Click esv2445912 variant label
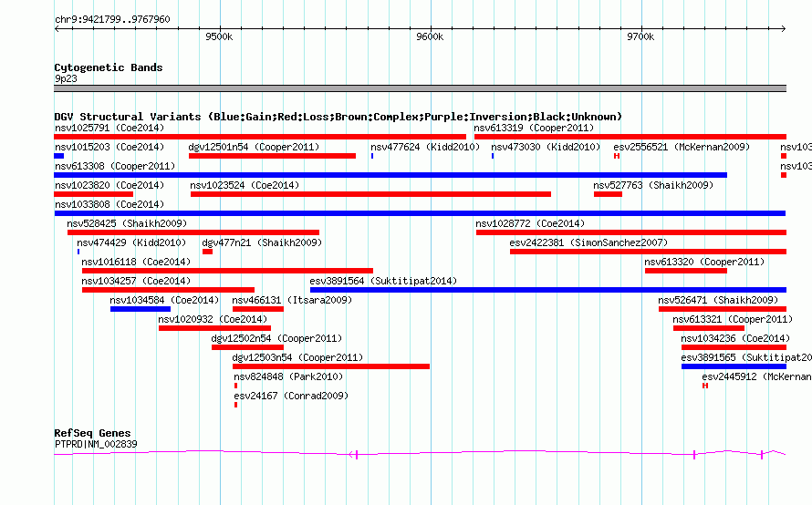Viewport: 812px width, 505px height. point(756,376)
